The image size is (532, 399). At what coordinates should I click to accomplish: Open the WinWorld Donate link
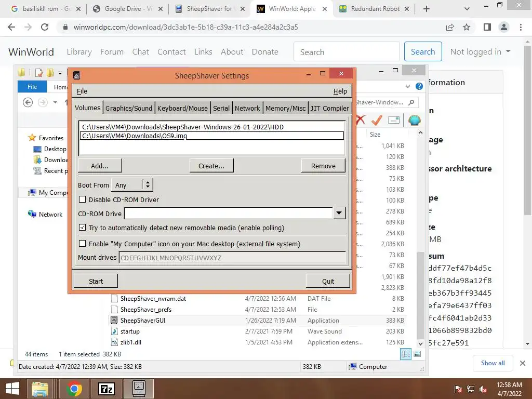pos(265,51)
